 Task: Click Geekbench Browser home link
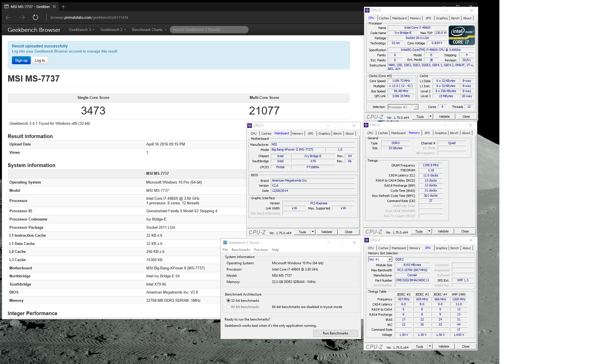(x=34, y=30)
